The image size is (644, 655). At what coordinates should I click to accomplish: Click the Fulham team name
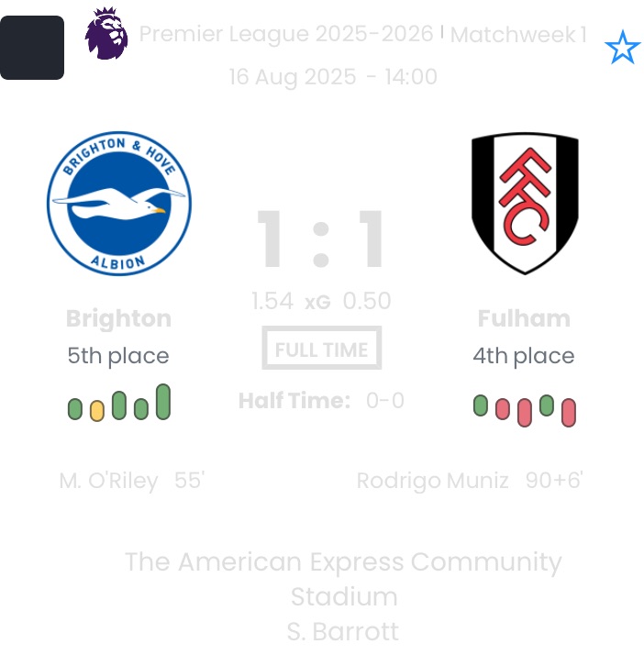coord(524,319)
